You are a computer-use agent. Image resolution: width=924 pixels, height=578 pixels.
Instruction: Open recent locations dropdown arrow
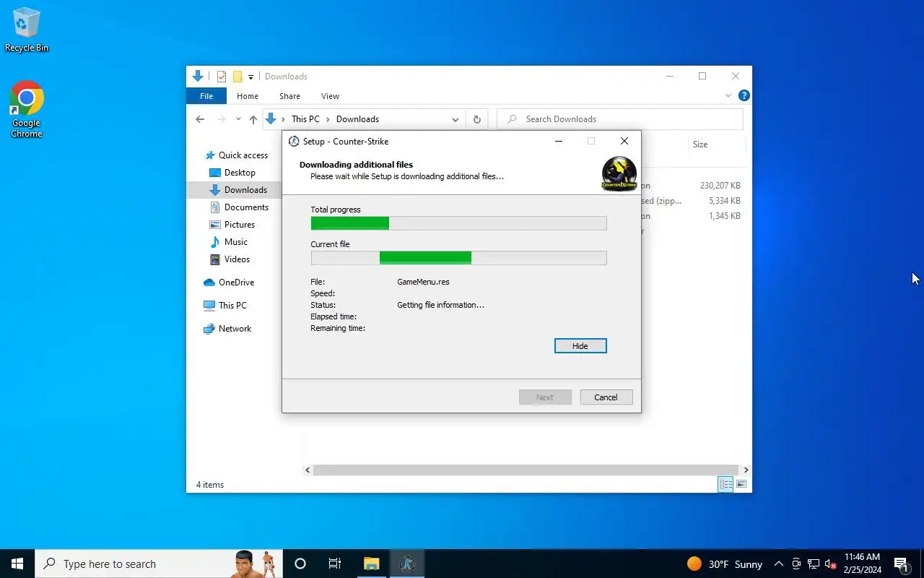click(238, 119)
